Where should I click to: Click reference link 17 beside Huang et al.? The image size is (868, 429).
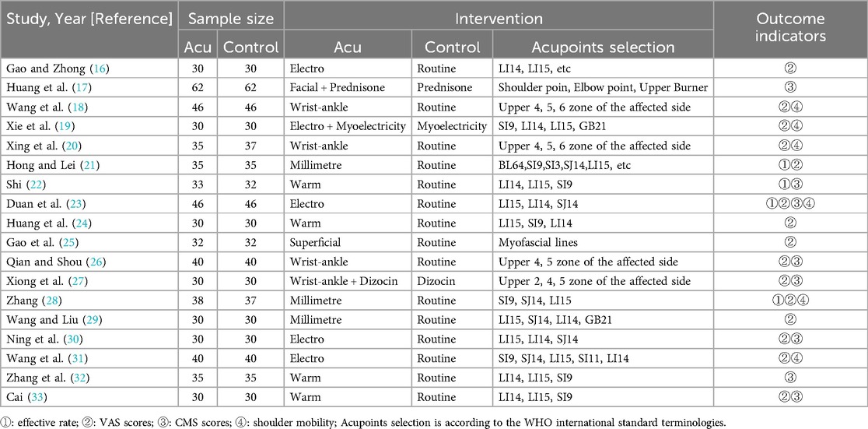tap(78, 88)
